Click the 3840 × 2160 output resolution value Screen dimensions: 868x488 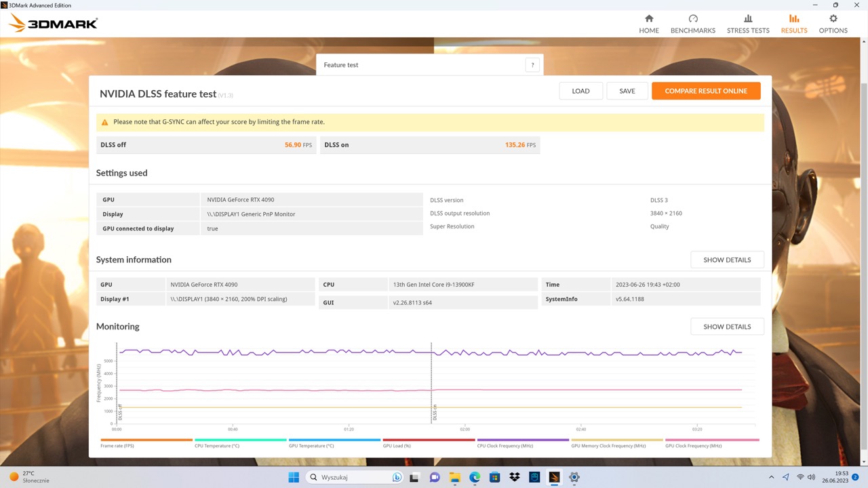click(666, 213)
